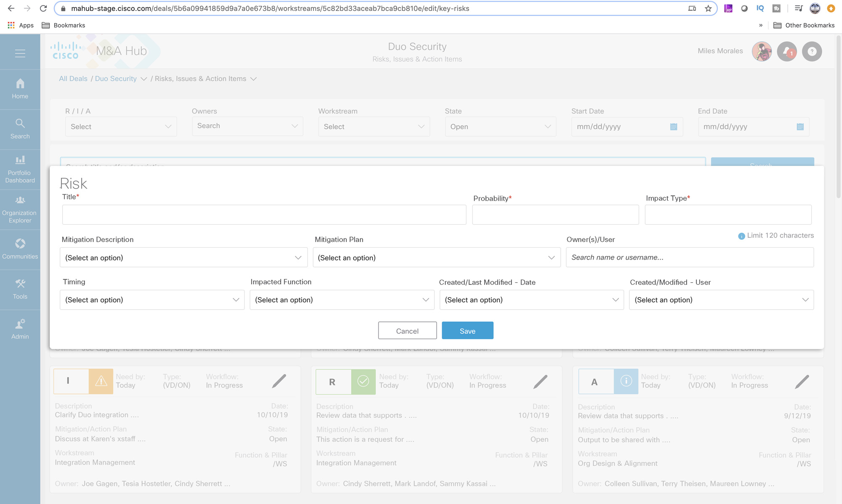Click the Save button
This screenshot has height=504, width=842.
(x=467, y=331)
